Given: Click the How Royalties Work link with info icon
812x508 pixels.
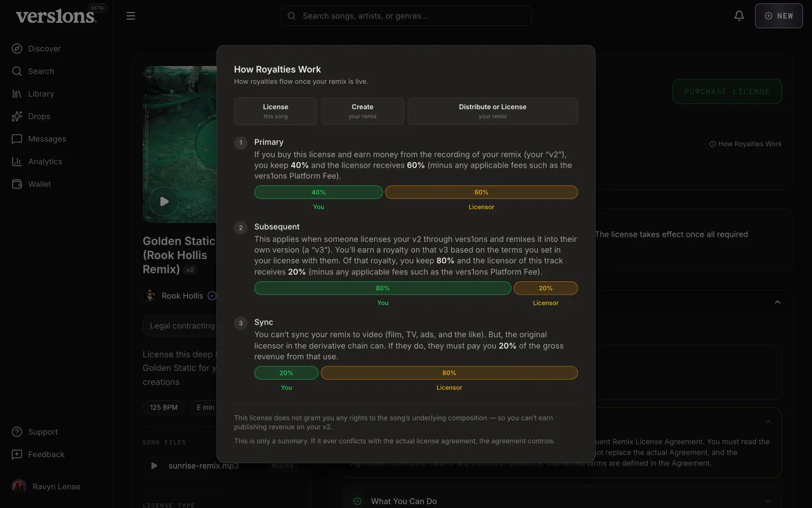Looking at the screenshot, I should pyautogui.click(x=745, y=144).
